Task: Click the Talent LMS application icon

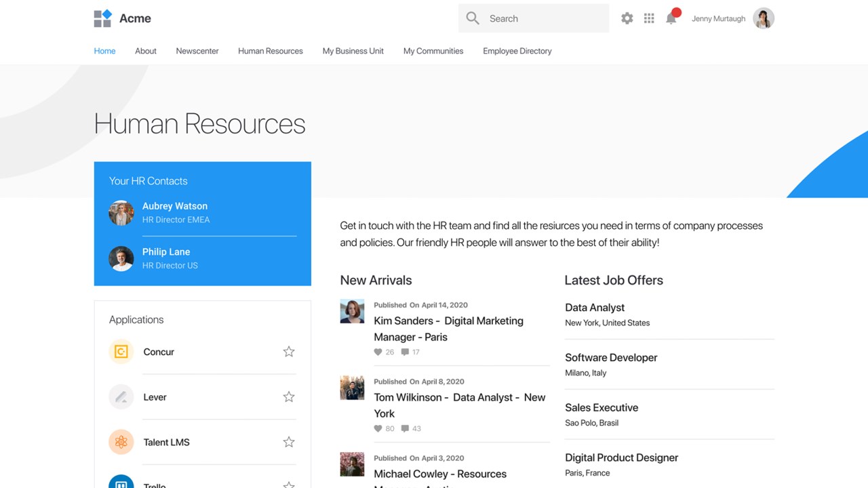Action: pyautogui.click(x=121, y=442)
